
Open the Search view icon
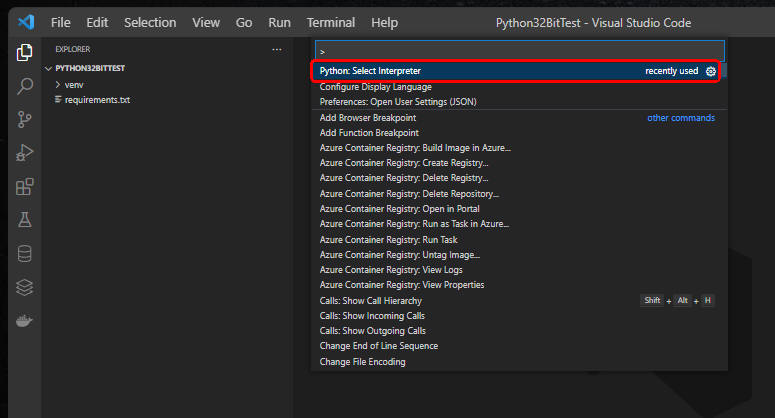(x=24, y=86)
